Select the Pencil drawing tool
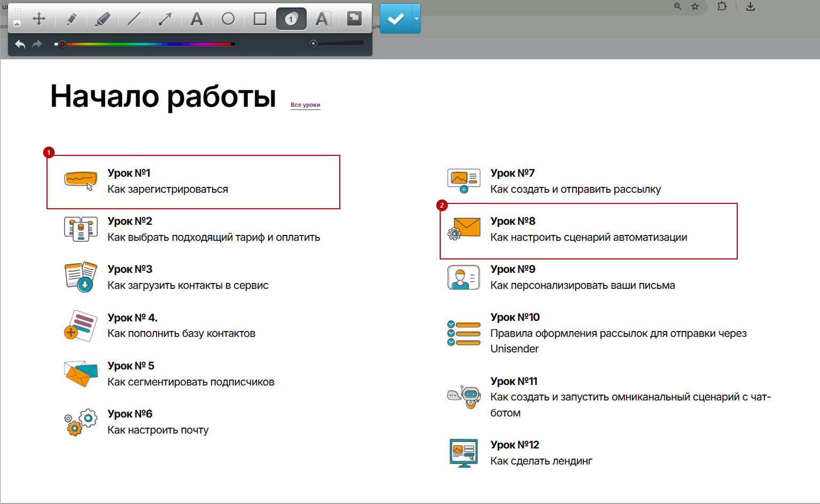820x504 pixels. tap(71, 19)
